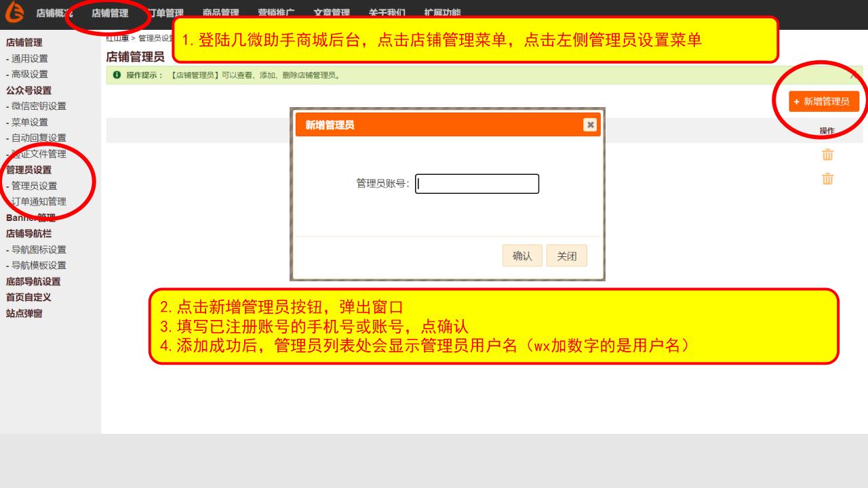Click the orange logo icon in top bar
This screenshot has width=868, height=488.
(x=14, y=12)
